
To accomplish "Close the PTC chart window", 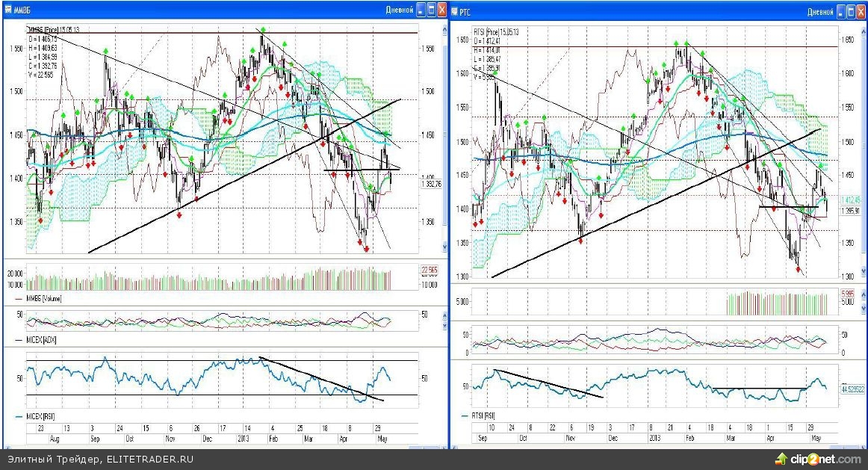I will click(x=863, y=11).
